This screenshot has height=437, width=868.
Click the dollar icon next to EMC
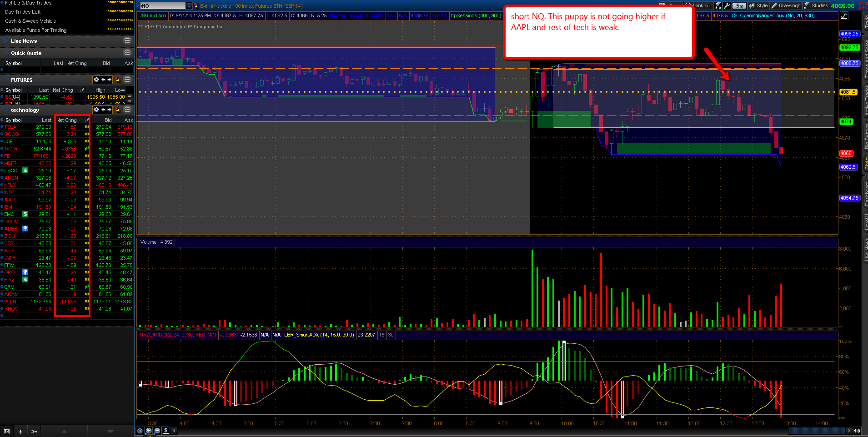coord(25,214)
